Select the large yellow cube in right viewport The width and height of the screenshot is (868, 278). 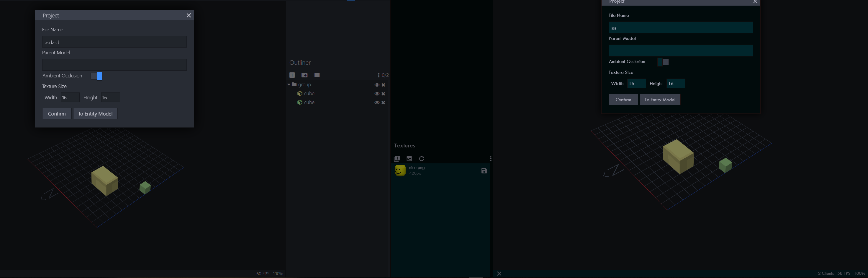[678, 157]
